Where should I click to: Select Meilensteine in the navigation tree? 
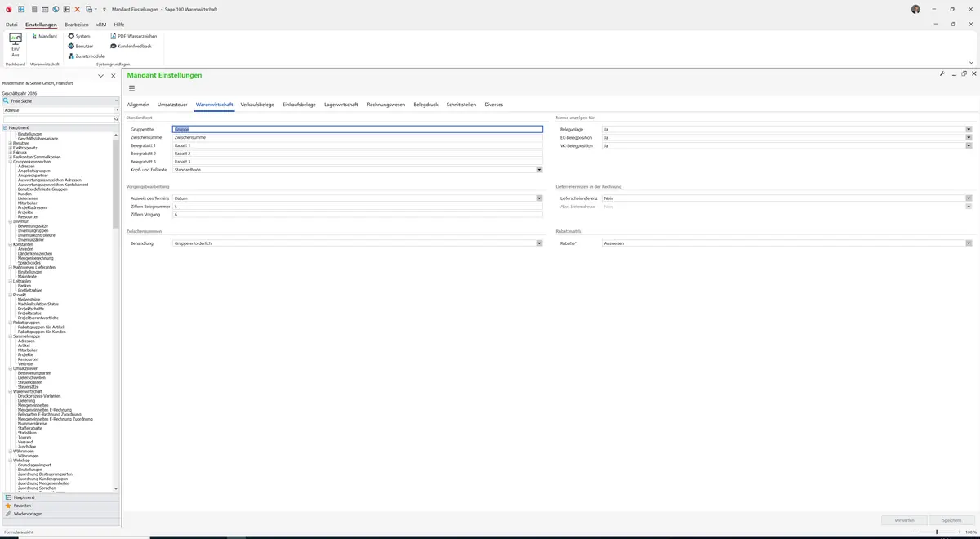click(29, 300)
